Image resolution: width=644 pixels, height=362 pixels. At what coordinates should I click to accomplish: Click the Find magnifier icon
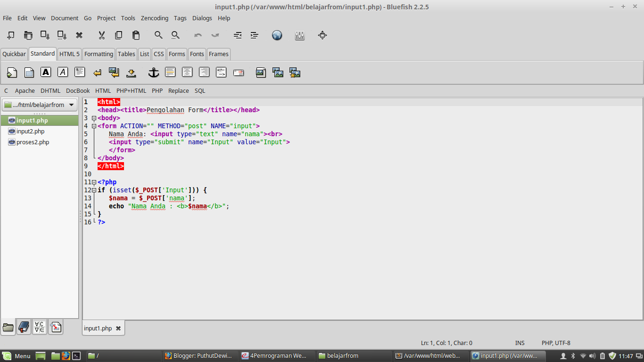point(158,35)
